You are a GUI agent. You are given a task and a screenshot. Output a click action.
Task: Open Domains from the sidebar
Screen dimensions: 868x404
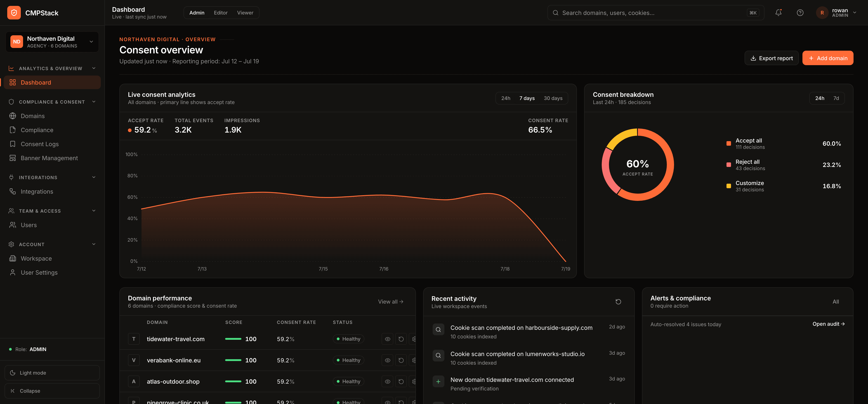tap(52, 116)
